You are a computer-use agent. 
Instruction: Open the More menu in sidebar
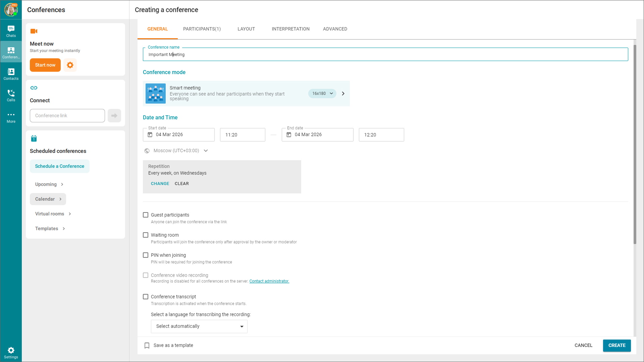11,117
